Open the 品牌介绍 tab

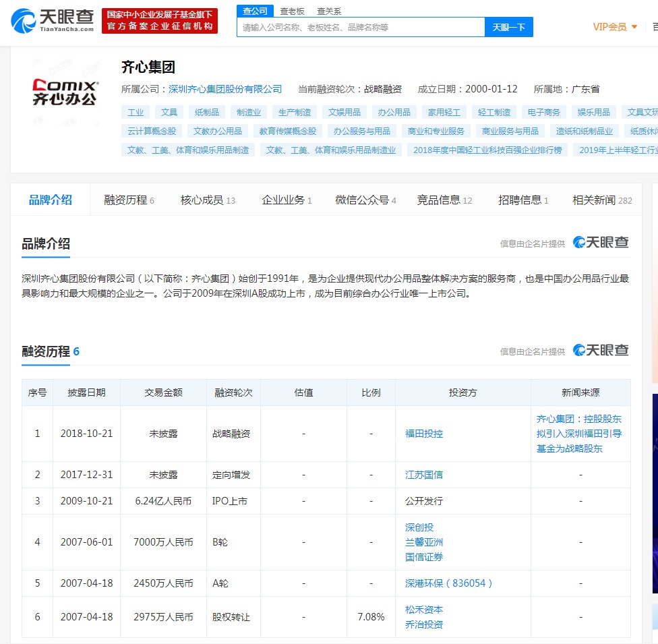pyautogui.click(x=51, y=200)
